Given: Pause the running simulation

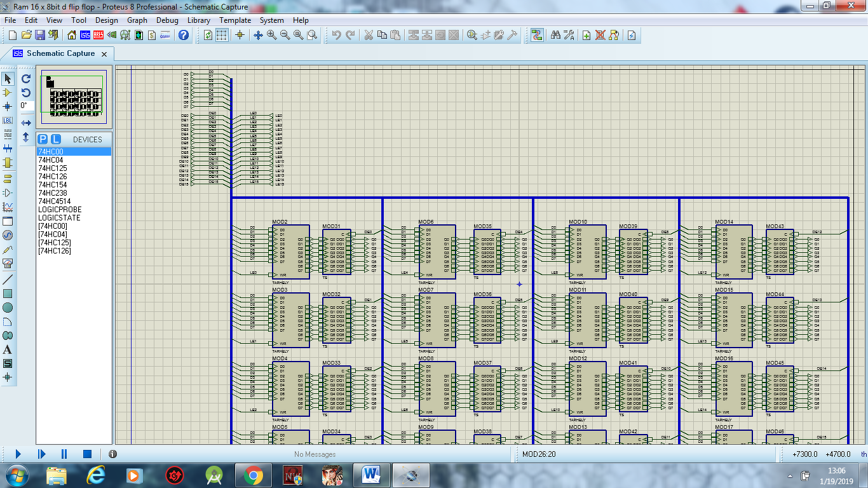Looking at the screenshot, I should 64,454.
